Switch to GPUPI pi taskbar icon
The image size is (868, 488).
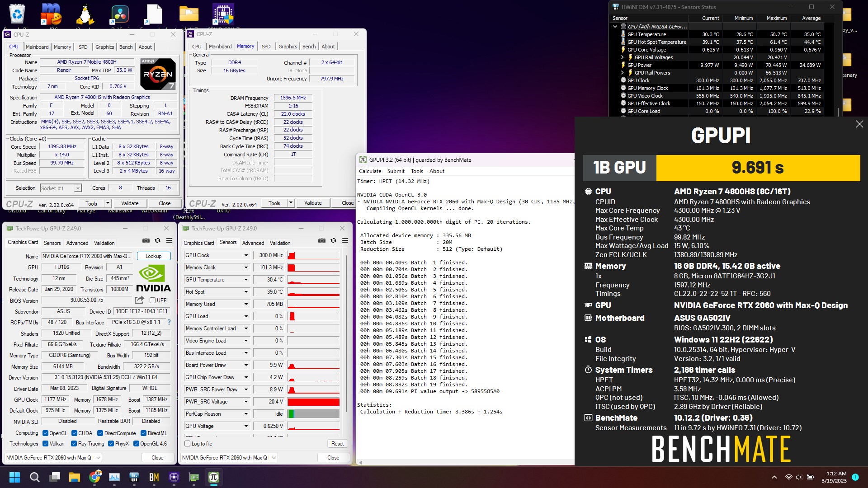[214, 477]
